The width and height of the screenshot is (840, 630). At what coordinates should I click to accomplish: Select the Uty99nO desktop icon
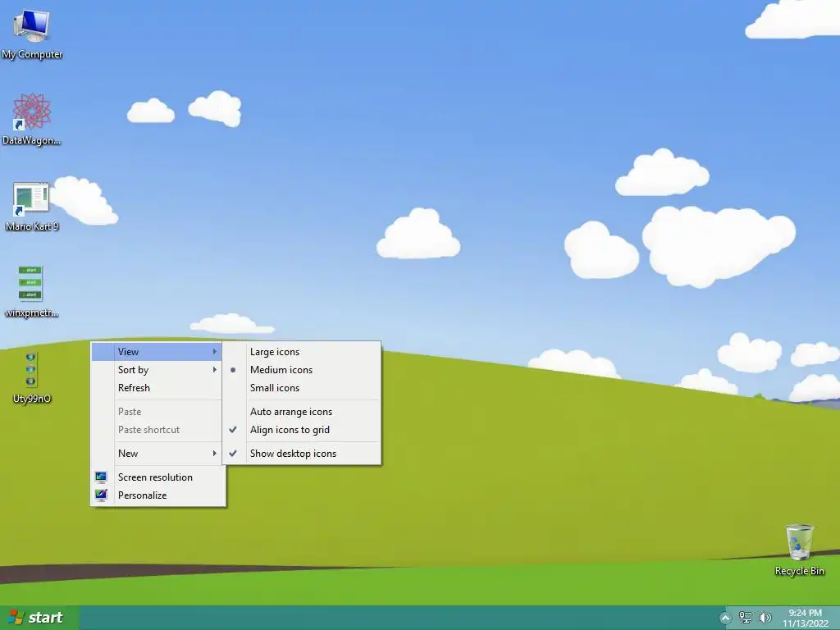(x=32, y=377)
